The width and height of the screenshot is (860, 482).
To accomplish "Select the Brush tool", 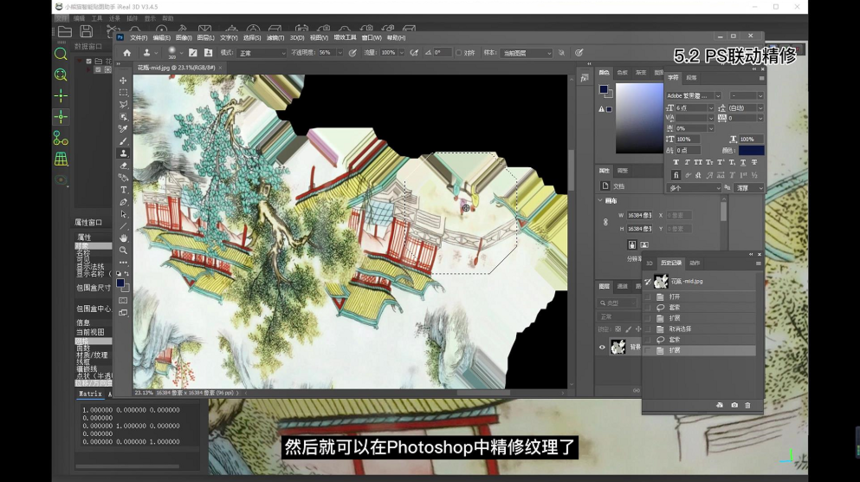I will 123,141.
